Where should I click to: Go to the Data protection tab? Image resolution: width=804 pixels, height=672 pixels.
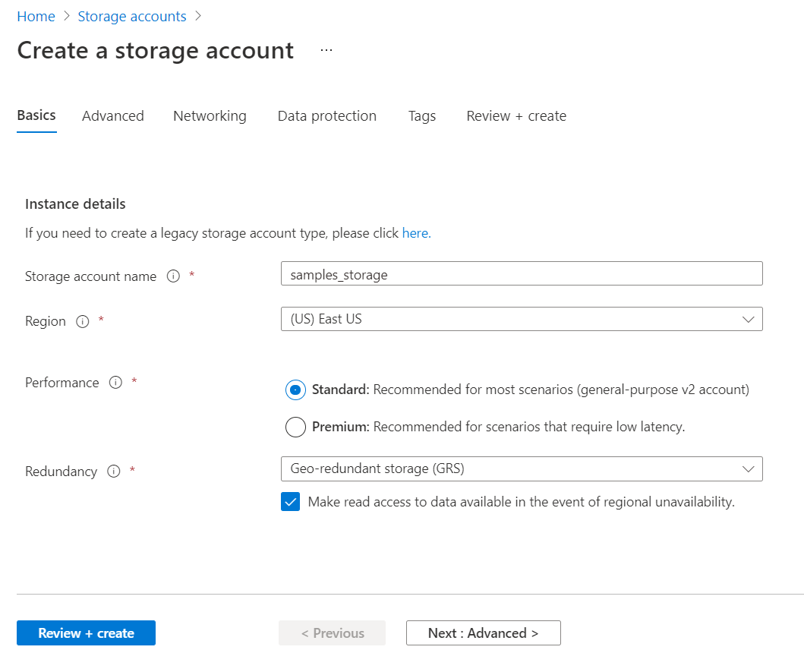coord(327,116)
